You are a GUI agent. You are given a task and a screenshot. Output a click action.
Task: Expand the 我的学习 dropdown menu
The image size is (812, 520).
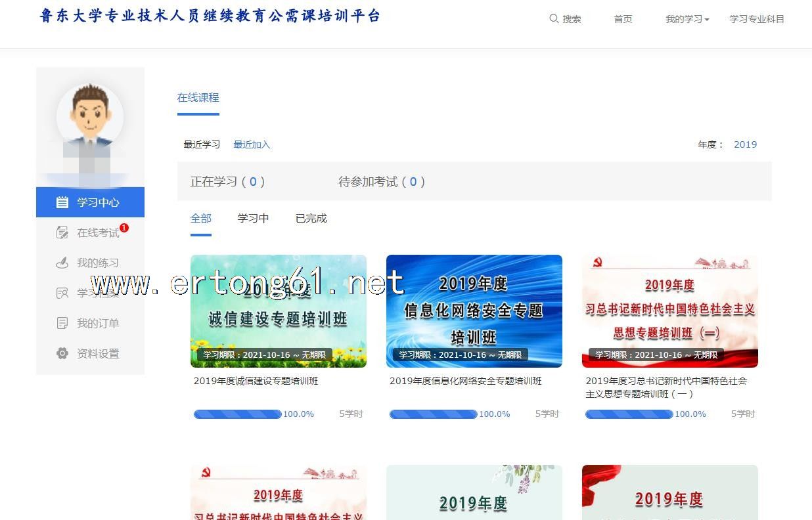coord(687,19)
